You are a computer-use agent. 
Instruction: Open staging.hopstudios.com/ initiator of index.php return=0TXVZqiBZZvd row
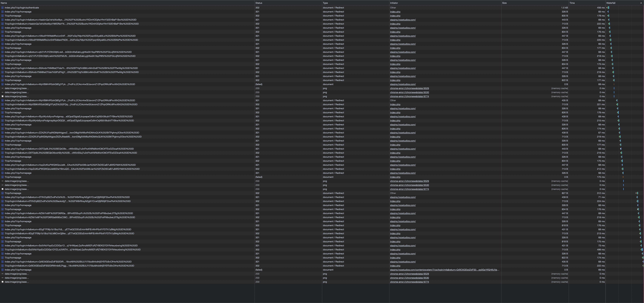403,197
